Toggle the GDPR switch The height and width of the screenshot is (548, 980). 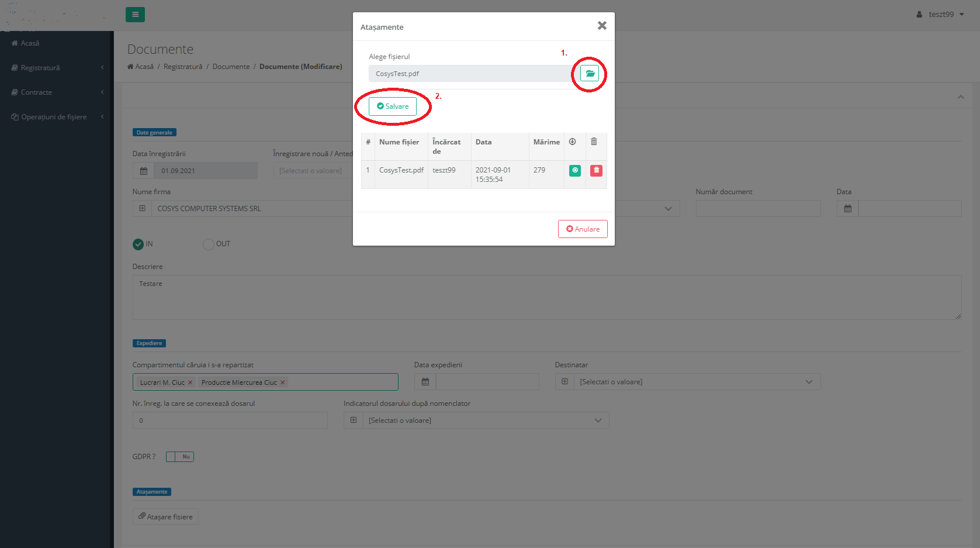(x=179, y=457)
